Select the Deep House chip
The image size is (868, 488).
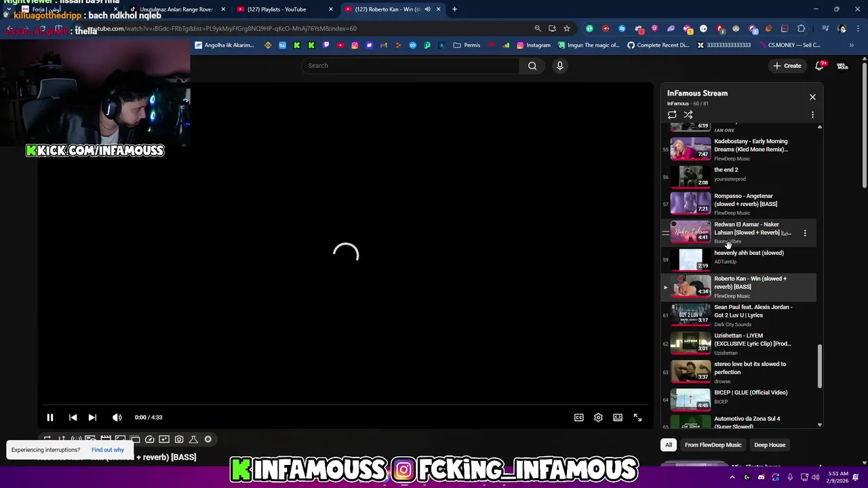coord(770,445)
